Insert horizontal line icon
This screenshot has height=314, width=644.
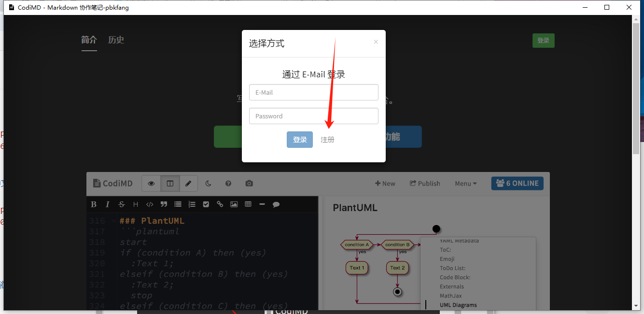click(x=262, y=204)
